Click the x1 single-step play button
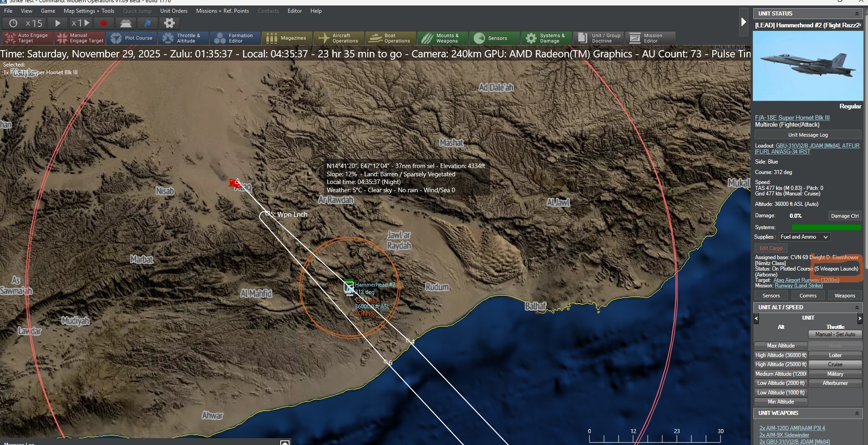Image resolution: width=868 pixels, height=445 pixels. (81, 23)
